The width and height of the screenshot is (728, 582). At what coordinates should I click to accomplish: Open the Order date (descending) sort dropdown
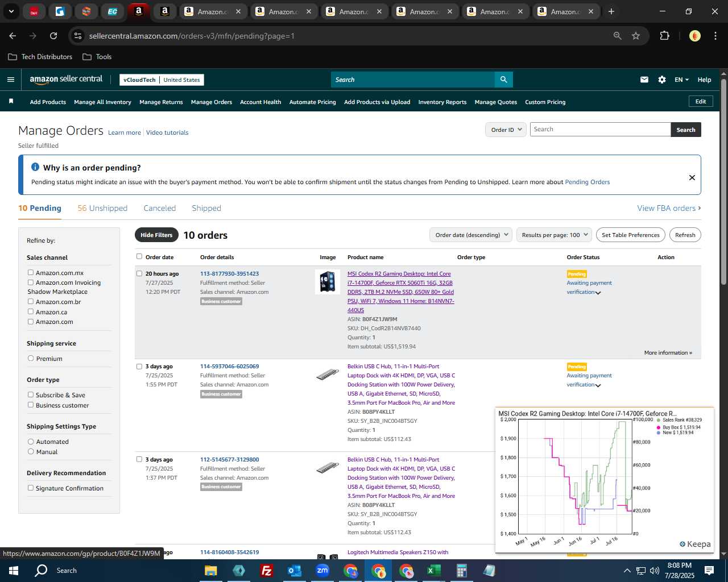coord(471,235)
